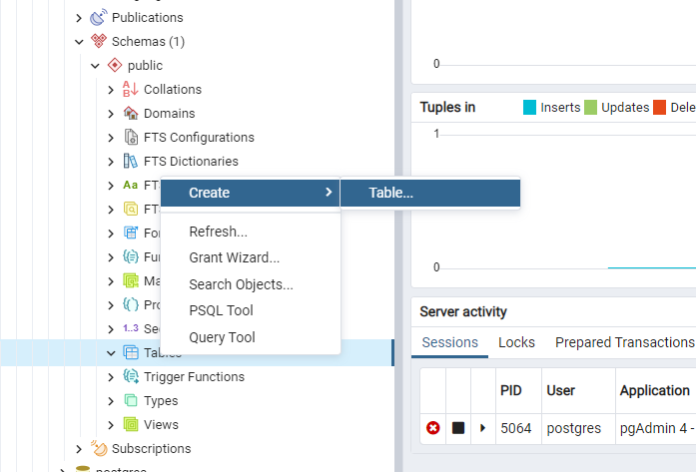The image size is (696, 472).
Task: Click the Updates green legend swatch
Action: pyautogui.click(x=590, y=107)
